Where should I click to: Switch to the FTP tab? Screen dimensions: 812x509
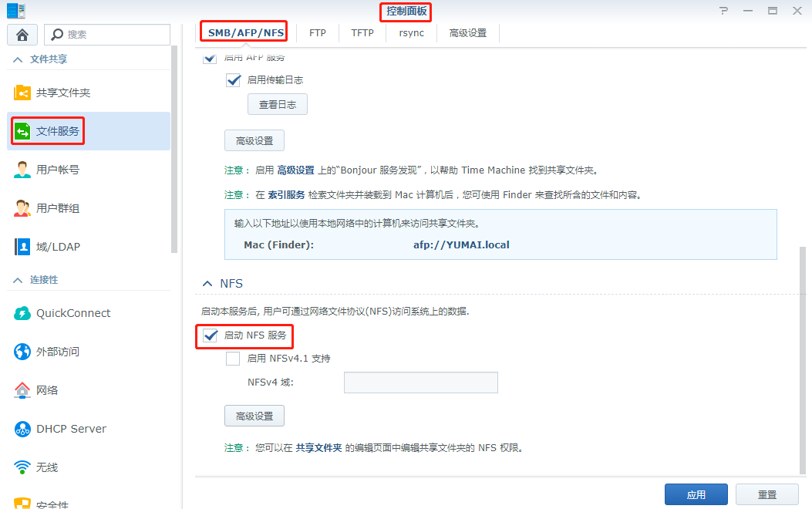click(x=317, y=33)
